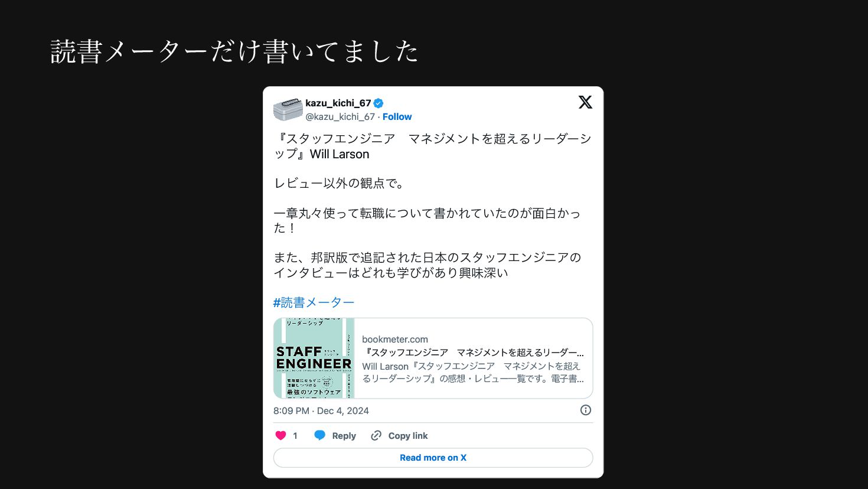
Task: Click the blue verified badge
Action: (378, 103)
